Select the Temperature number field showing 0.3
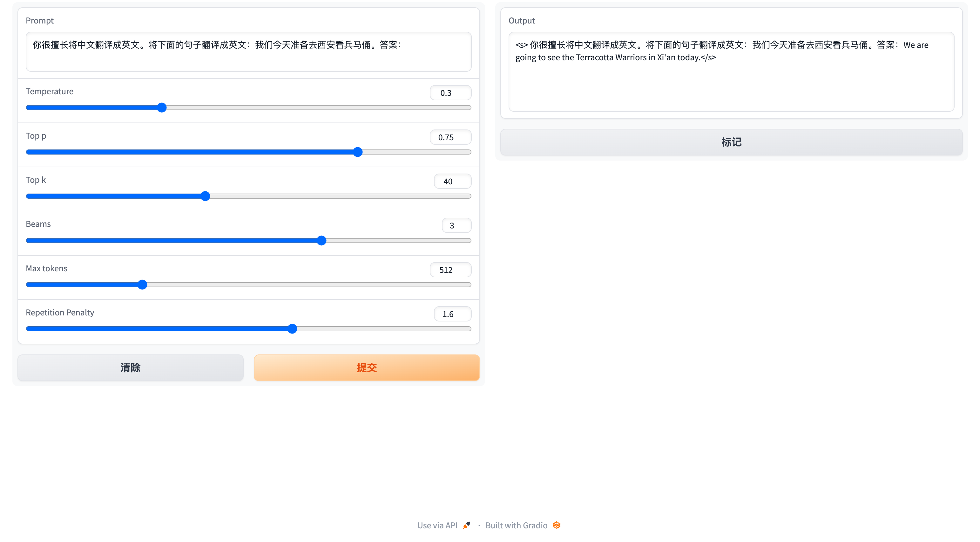980x542 pixels. 450,93
